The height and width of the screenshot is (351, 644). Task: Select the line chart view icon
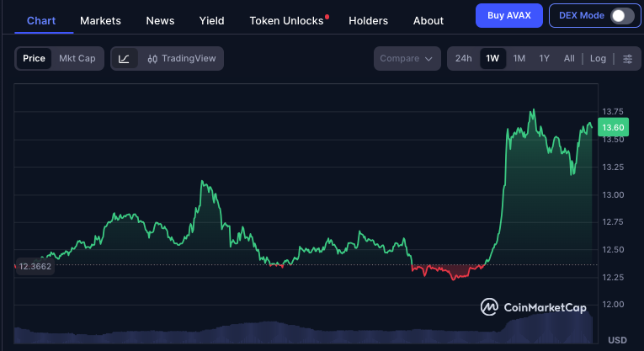(x=125, y=59)
